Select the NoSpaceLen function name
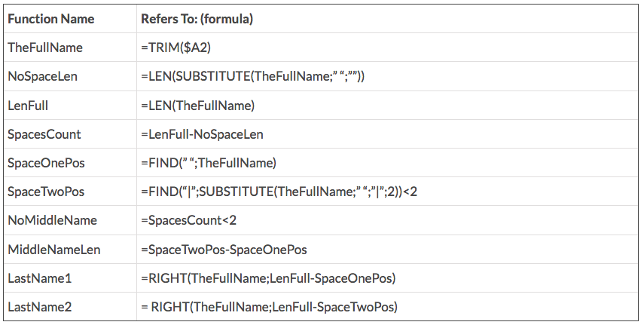The image size is (644, 325). [43, 76]
